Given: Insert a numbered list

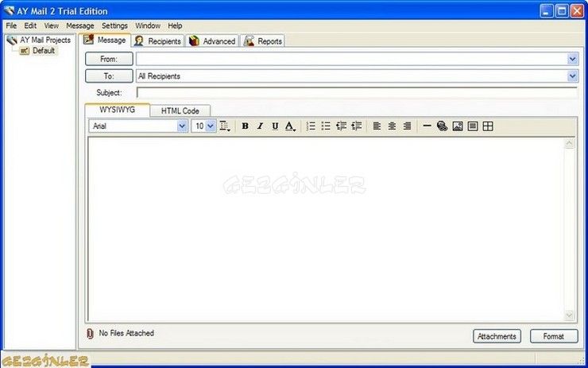Looking at the screenshot, I should (x=311, y=126).
